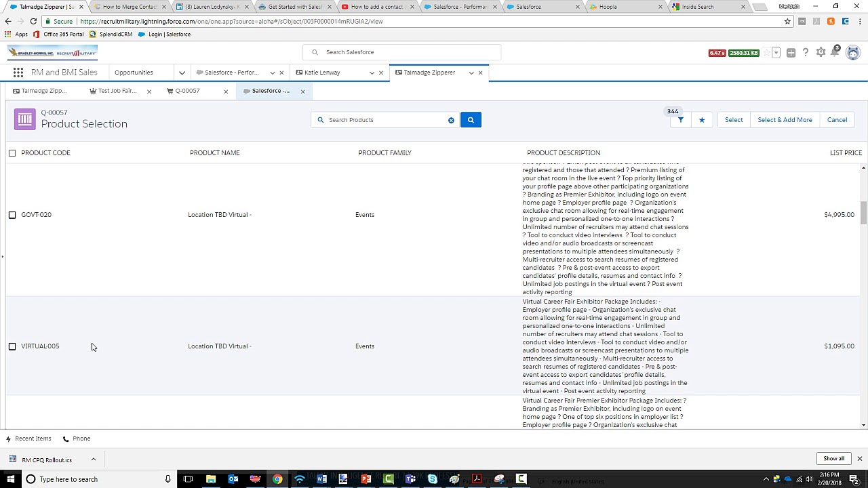Sort by the List Price column header

tap(846, 153)
